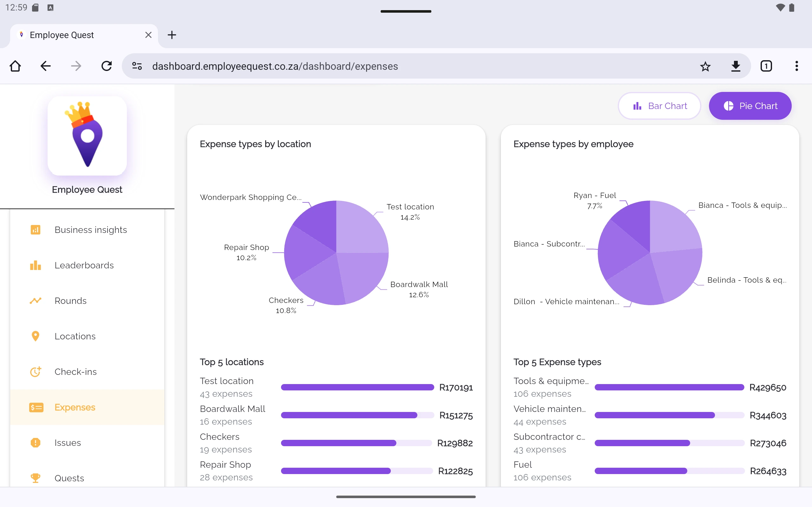Click the Leaderboards bar chart icon
The image size is (812, 507).
pos(36,265)
